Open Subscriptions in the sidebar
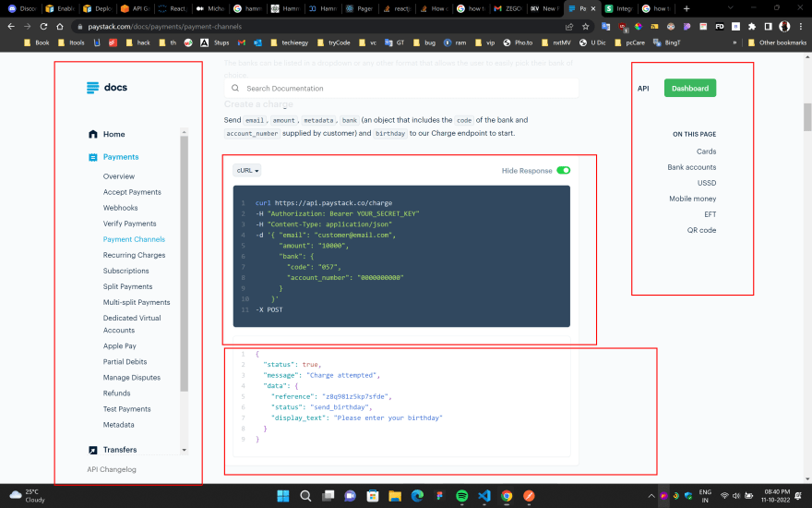Screen dimensions: 812x508 pos(125,271)
